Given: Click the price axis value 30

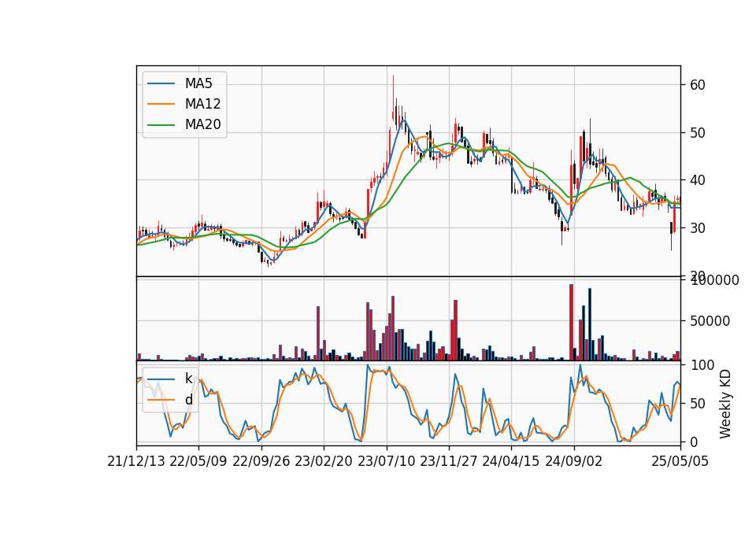Looking at the screenshot, I should (x=698, y=228).
